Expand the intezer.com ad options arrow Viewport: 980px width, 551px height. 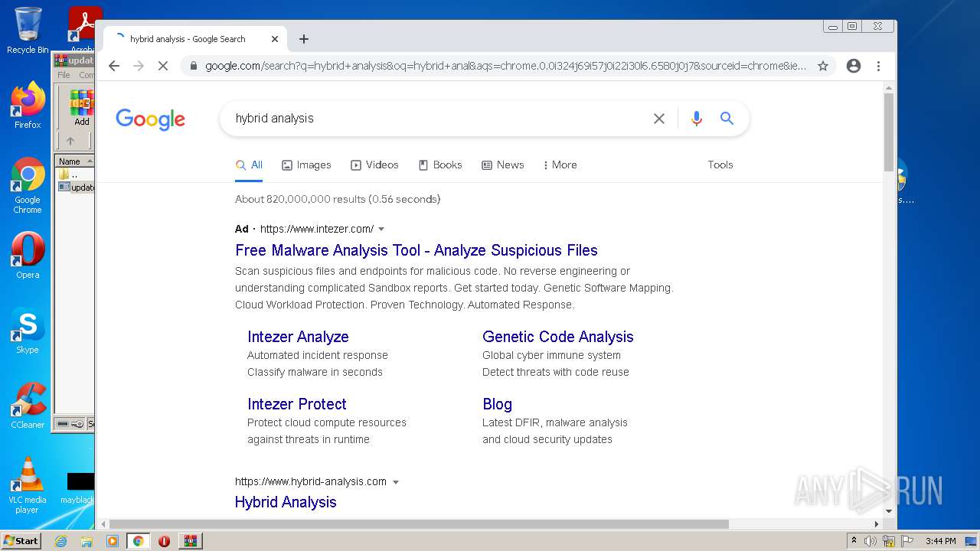381,230
